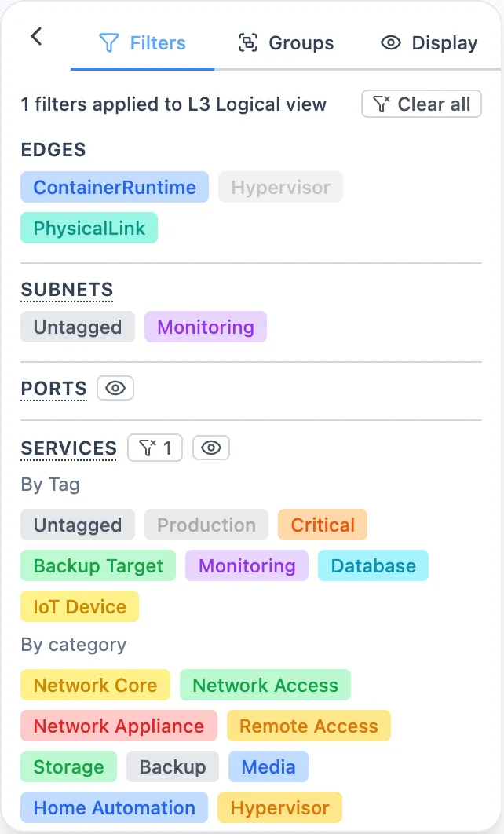
Task: Expand the PORTS section header
Action: pos(53,388)
